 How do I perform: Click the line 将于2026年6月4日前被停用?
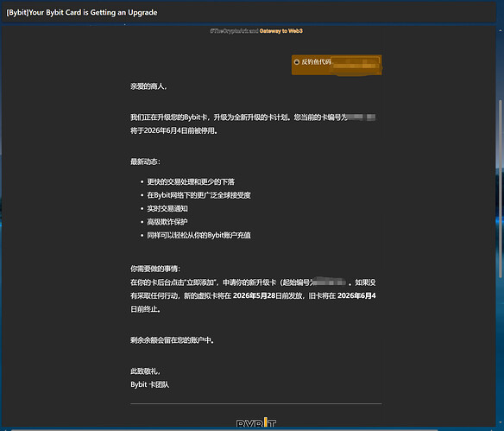(x=173, y=130)
